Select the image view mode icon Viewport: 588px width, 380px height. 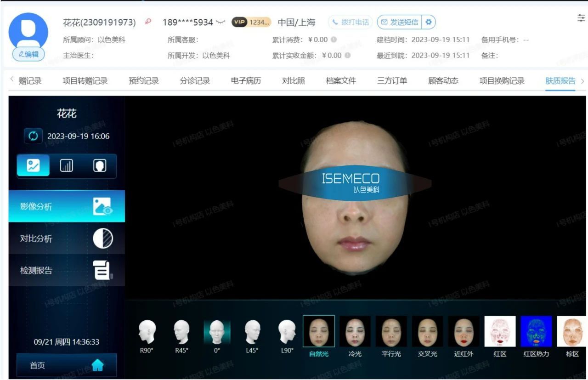point(33,166)
